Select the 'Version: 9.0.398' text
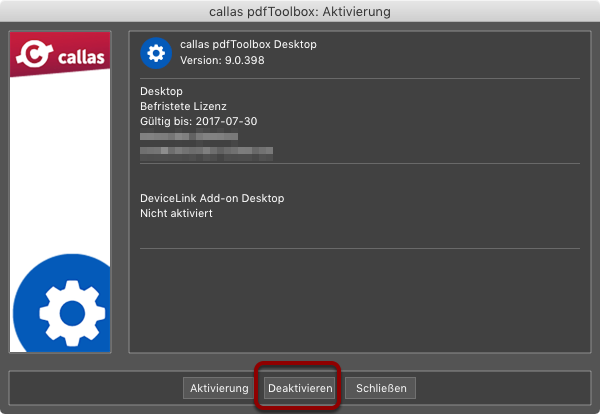 point(222,60)
